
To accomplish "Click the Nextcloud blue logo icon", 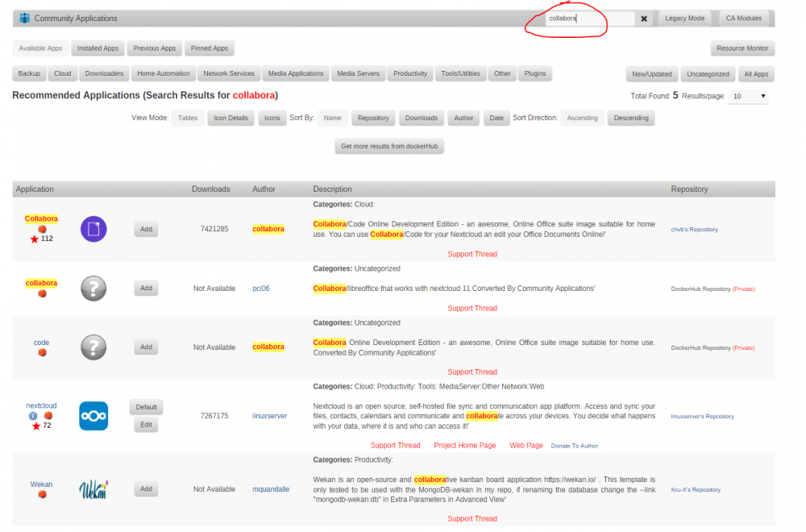I will pyautogui.click(x=93, y=416).
